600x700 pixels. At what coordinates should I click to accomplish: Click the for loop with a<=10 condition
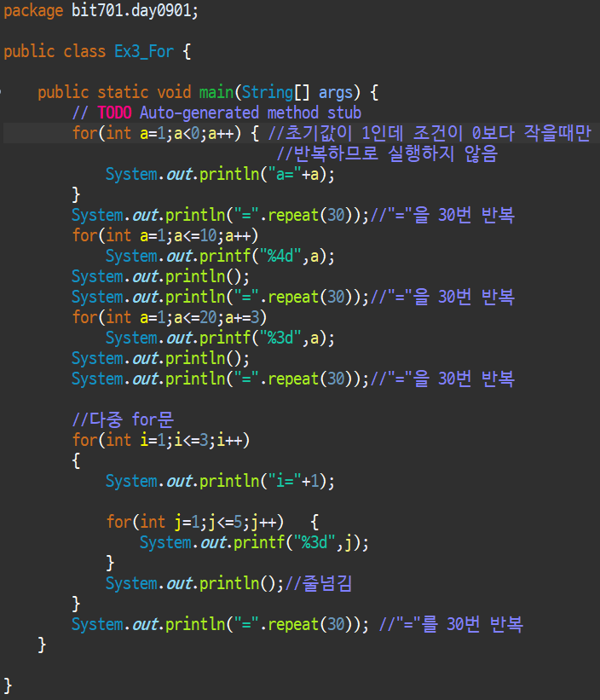coord(165,235)
